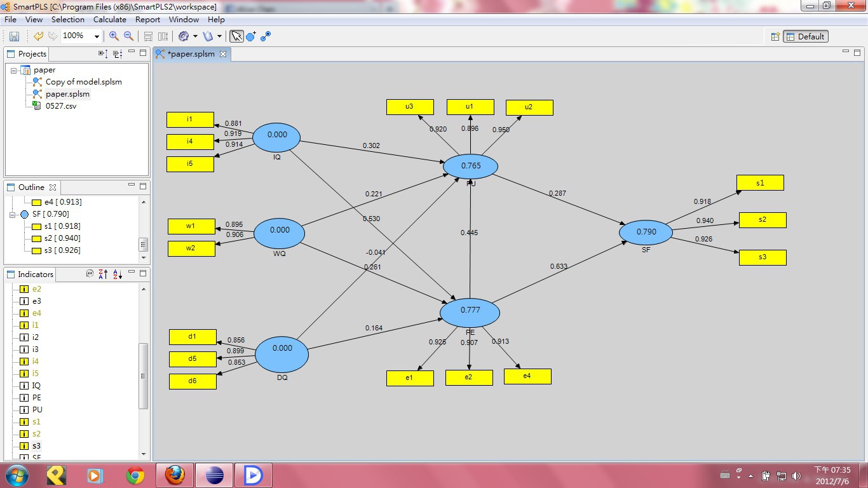Image resolution: width=868 pixels, height=488 pixels.
Task: Open the Calculate icon dropdown arrow
Action: tap(195, 36)
